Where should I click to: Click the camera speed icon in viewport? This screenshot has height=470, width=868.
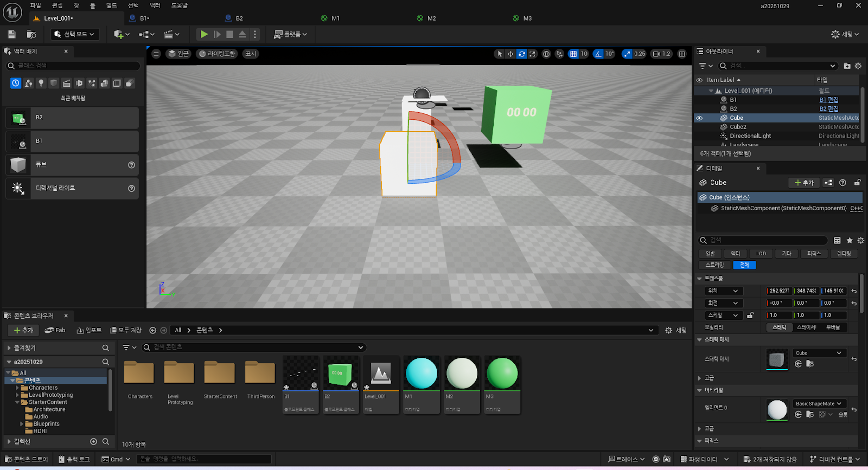tap(657, 54)
